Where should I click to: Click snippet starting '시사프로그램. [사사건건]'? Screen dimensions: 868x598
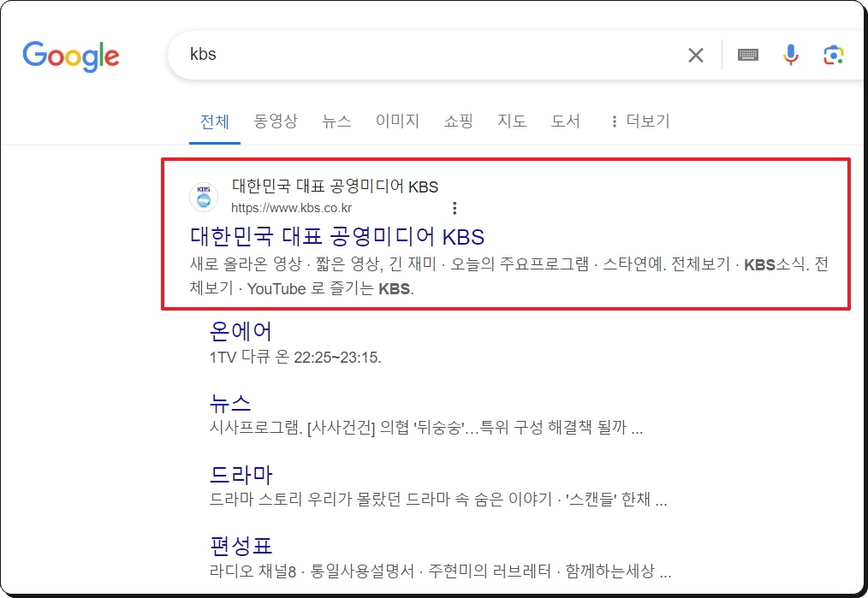426,428
